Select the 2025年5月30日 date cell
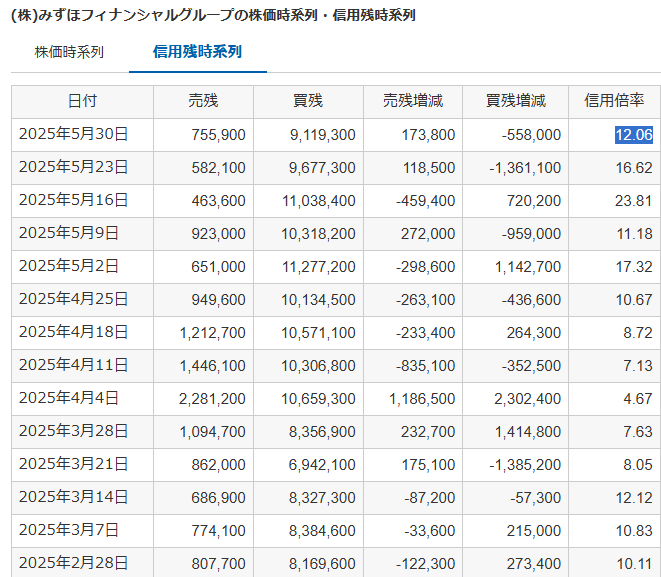Image resolution: width=661 pixels, height=577 pixels. (x=73, y=134)
